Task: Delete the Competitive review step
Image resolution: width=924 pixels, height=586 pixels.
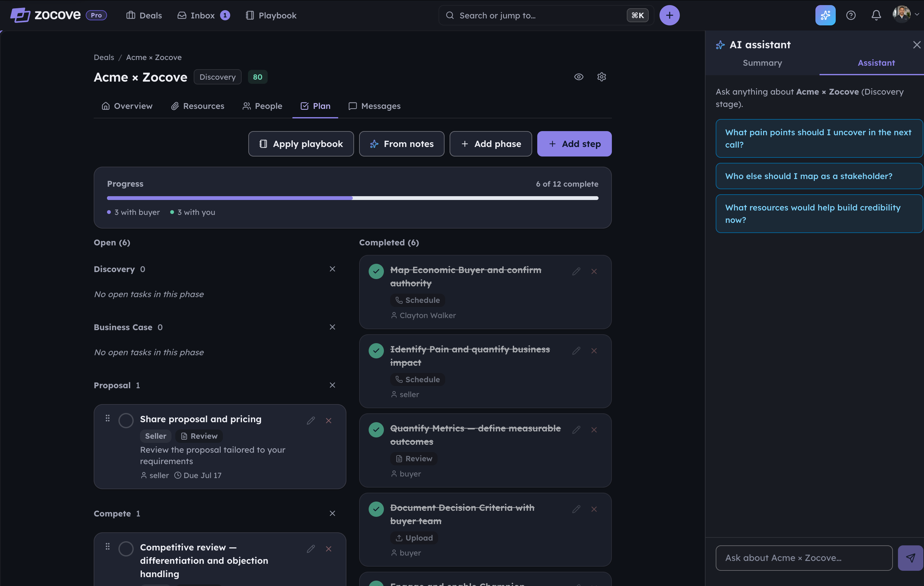Action: (328, 549)
